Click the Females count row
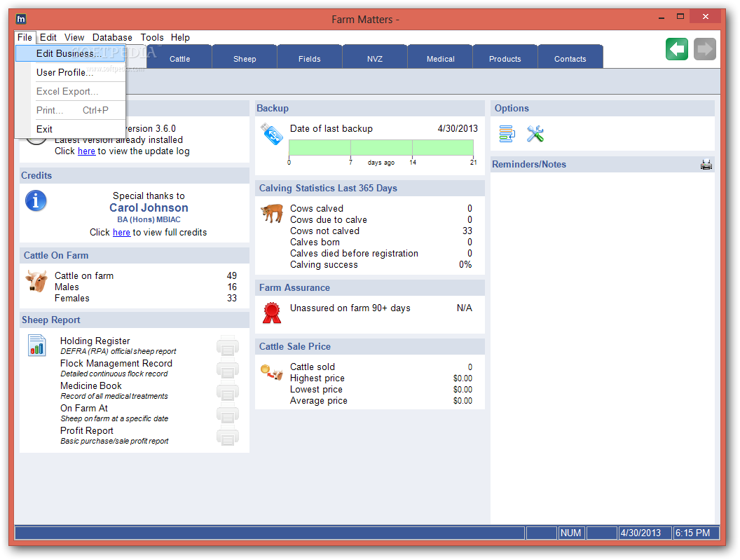The width and height of the screenshot is (740, 560). pos(145,298)
